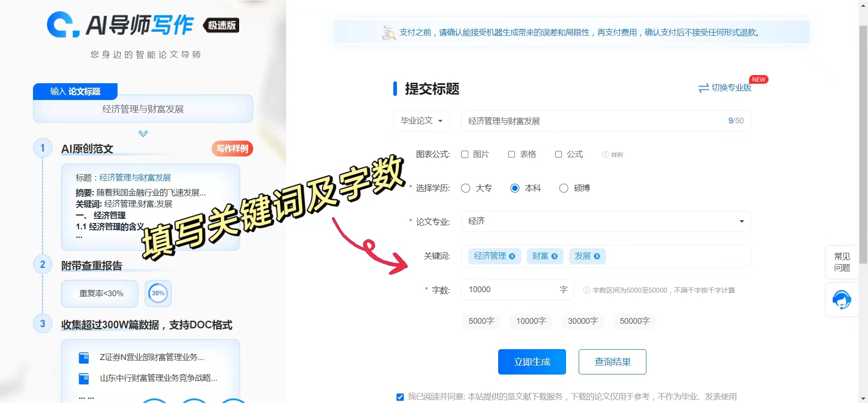Click the AI导师写作 logo
Screen dimensions: 868x403
click(142, 25)
